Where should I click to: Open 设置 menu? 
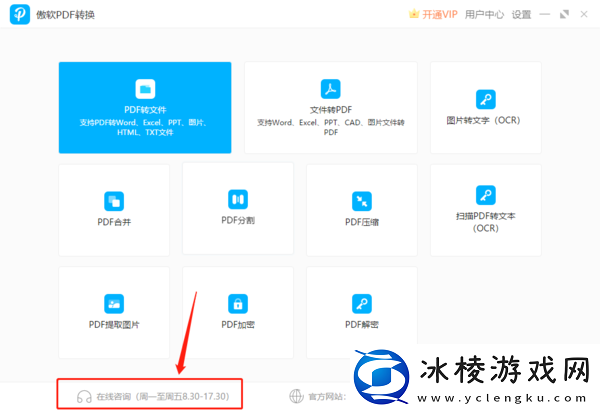(x=522, y=15)
